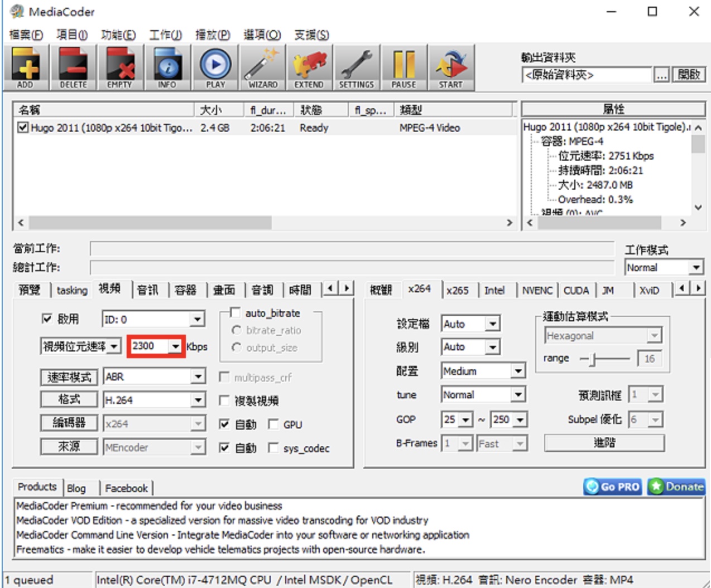Toggle the 自動 checkbox beside sys_codec

coord(224,448)
